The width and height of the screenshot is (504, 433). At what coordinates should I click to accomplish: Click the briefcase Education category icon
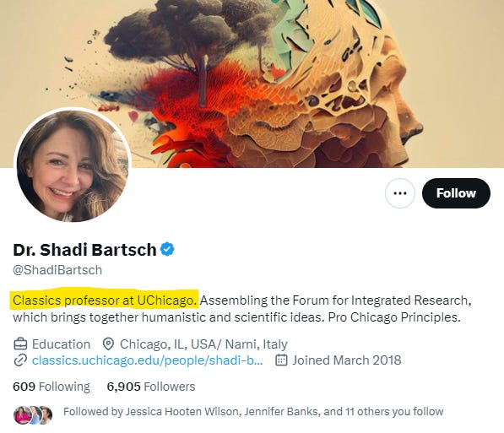[20, 344]
